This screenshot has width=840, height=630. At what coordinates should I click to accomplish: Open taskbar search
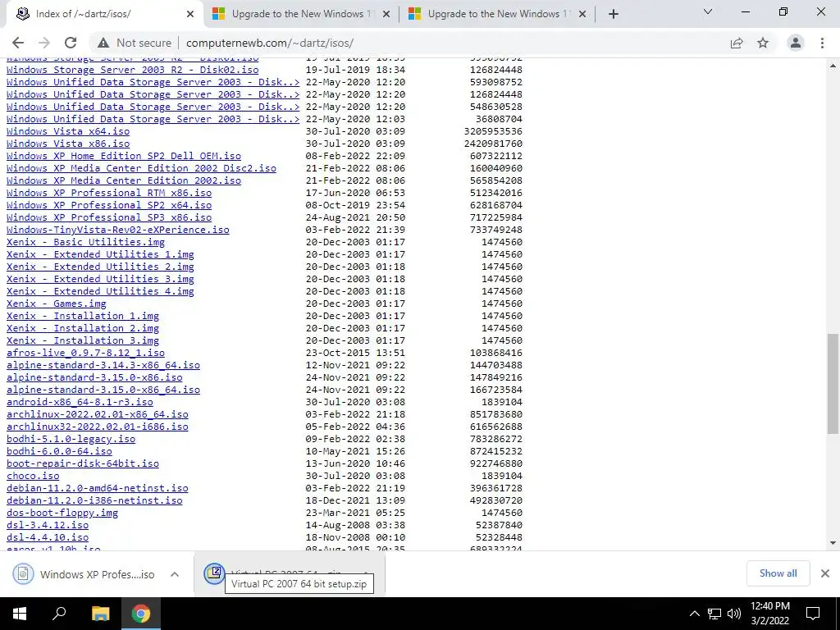point(59,614)
